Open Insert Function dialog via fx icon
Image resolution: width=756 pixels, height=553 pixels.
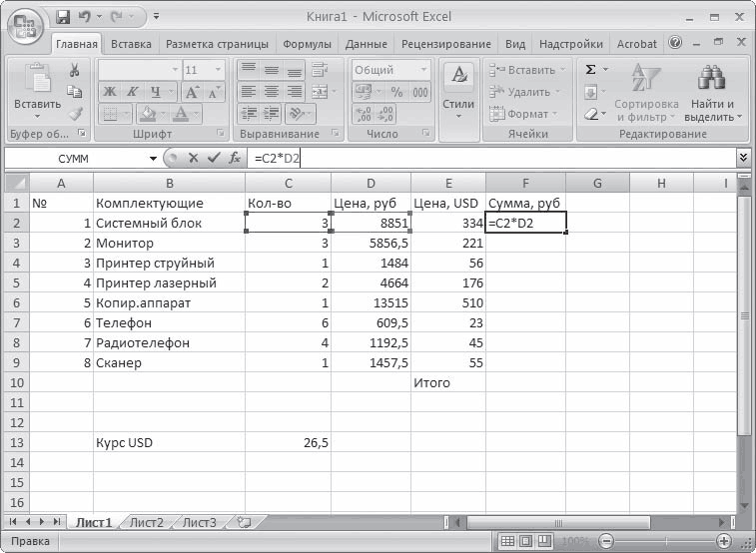point(234,158)
